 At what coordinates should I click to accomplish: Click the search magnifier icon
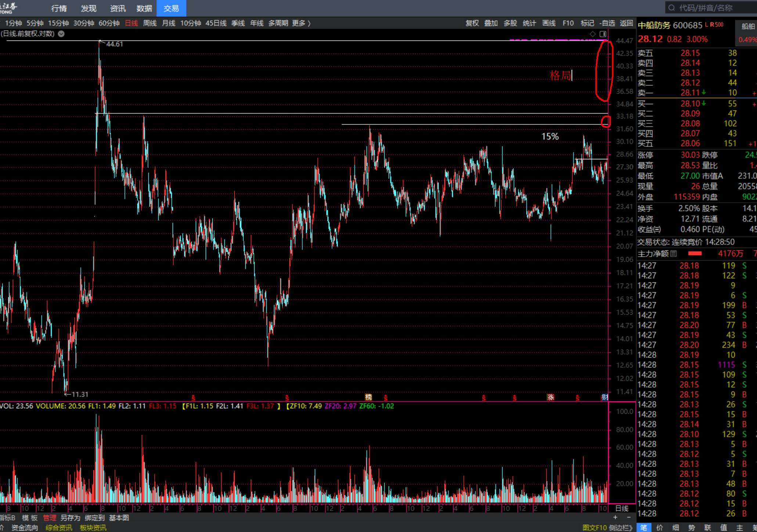(671, 8)
